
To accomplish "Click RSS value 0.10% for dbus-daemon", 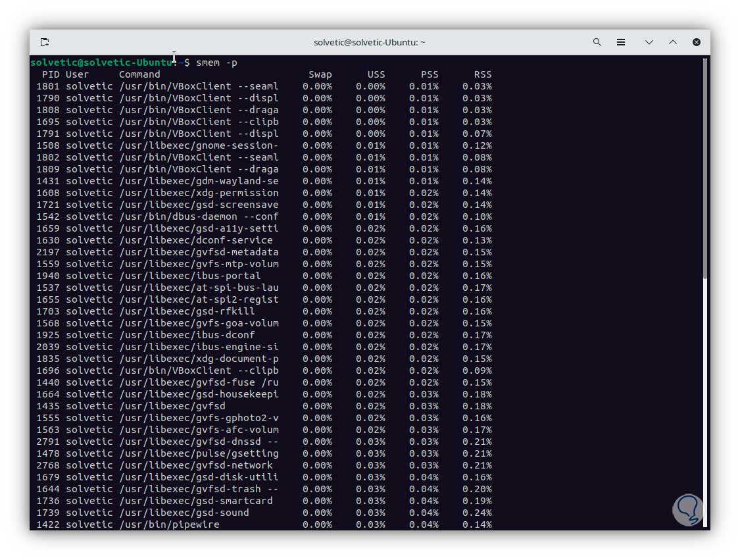I will [x=477, y=216].
